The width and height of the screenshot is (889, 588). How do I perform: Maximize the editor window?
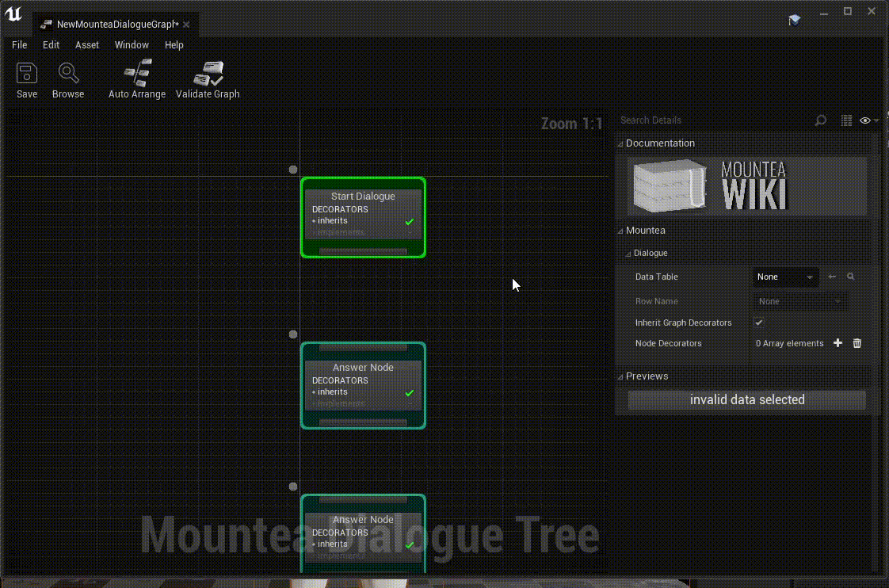[x=848, y=11]
